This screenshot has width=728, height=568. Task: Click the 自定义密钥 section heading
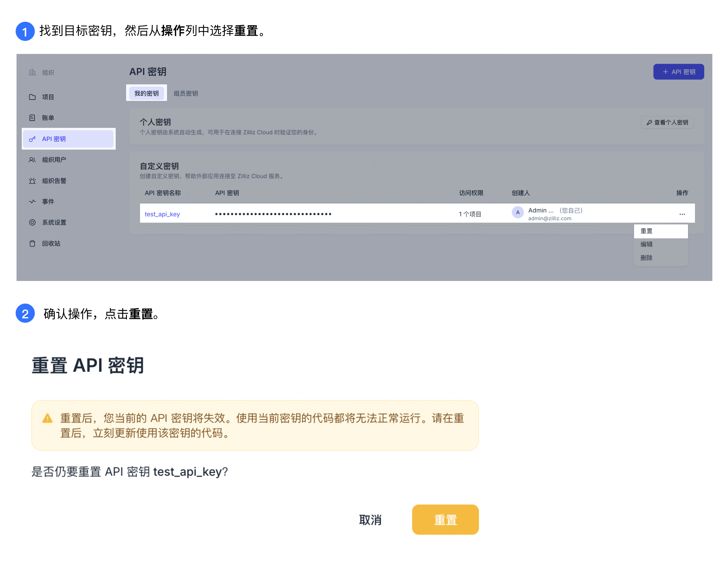click(x=159, y=166)
